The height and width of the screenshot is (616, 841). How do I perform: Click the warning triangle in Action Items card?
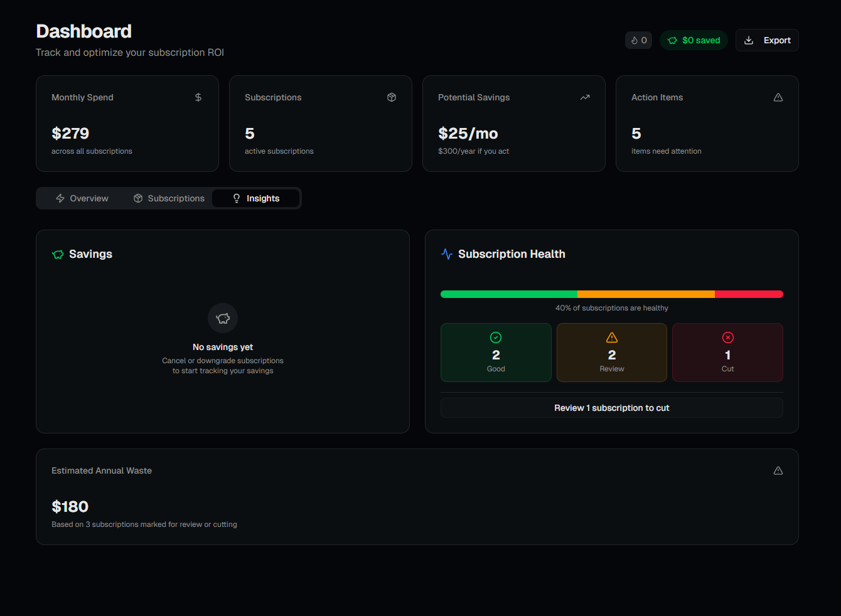778,97
